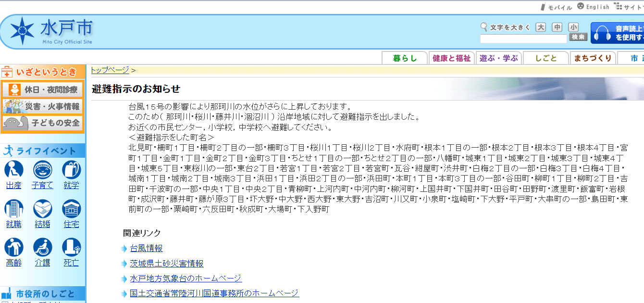
Task: Open the 介護 (nursing care) wheelchair icon
Action: pos(42,248)
